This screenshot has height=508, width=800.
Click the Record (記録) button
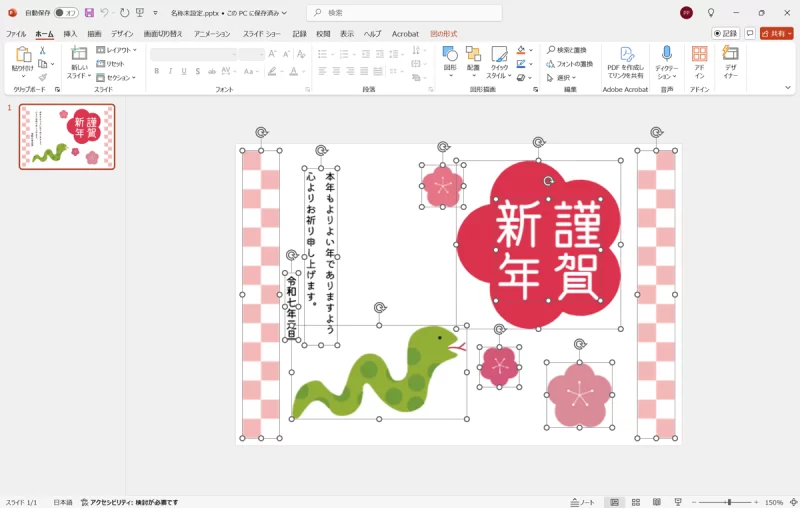click(x=725, y=34)
